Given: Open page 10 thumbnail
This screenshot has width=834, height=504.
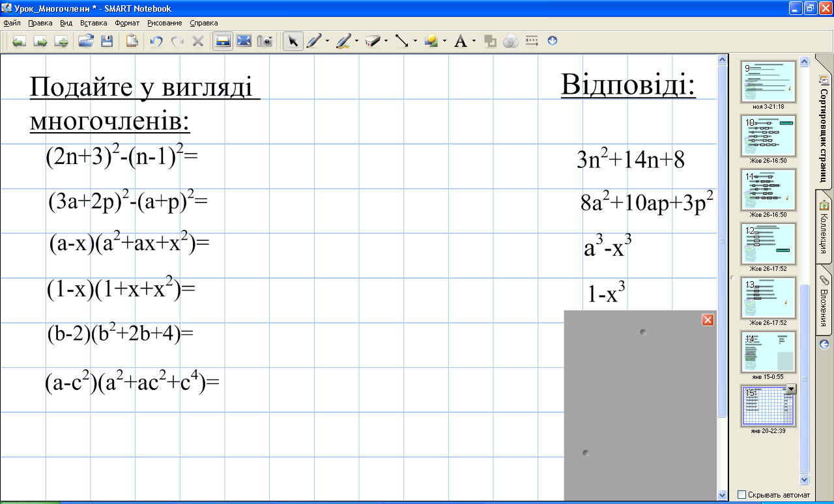Looking at the screenshot, I should [x=768, y=136].
